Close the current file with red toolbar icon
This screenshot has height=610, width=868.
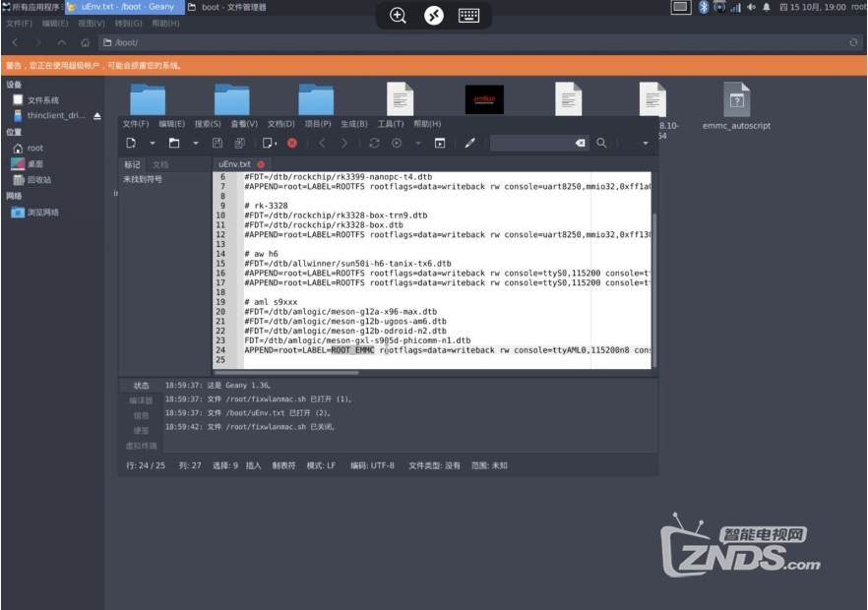[x=292, y=144]
